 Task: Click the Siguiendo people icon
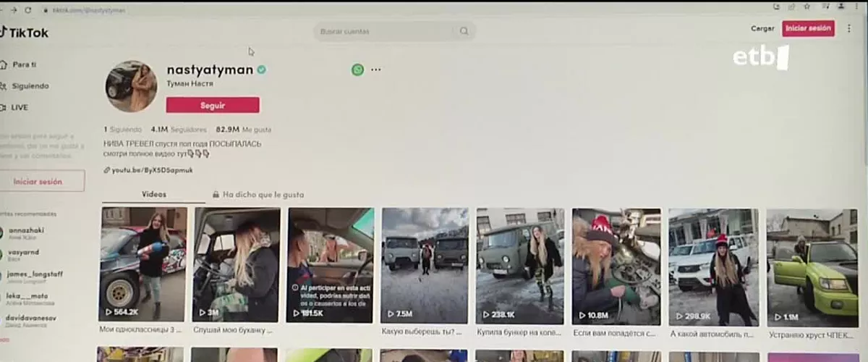pyautogui.click(x=4, y=85)
